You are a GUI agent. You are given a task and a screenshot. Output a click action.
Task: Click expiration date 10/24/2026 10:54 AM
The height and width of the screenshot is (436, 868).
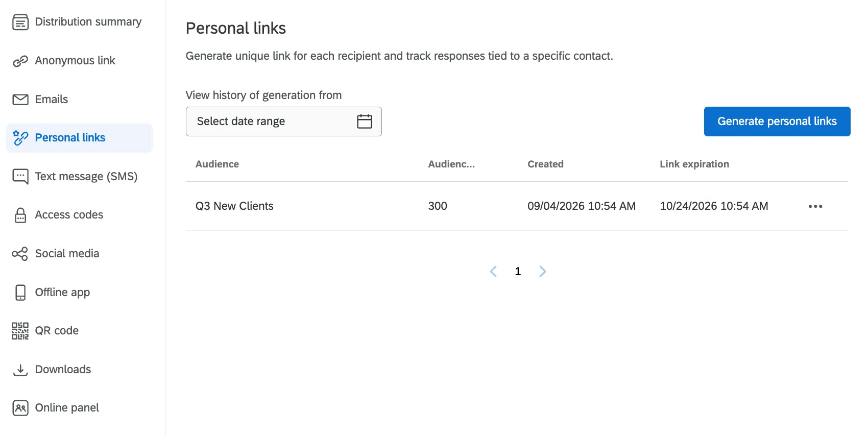[714, 206]
